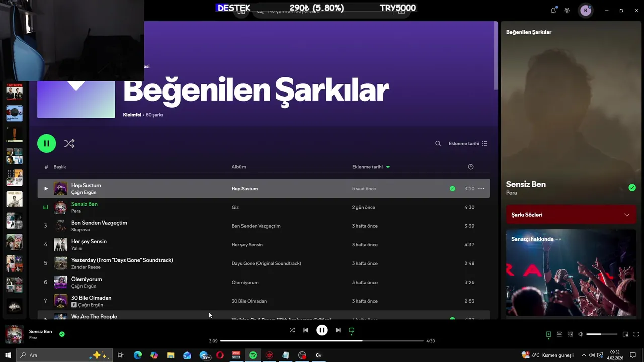Open Pera artist in right panel
644x362 pixels.
coord(511,193)
